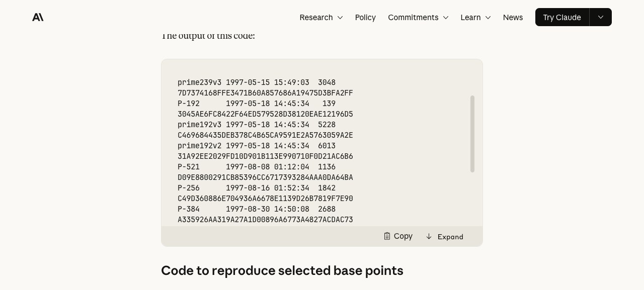Click the P-521 output line
The height and width of the screenshot is (290, 644).
click(x=257, y=167)
